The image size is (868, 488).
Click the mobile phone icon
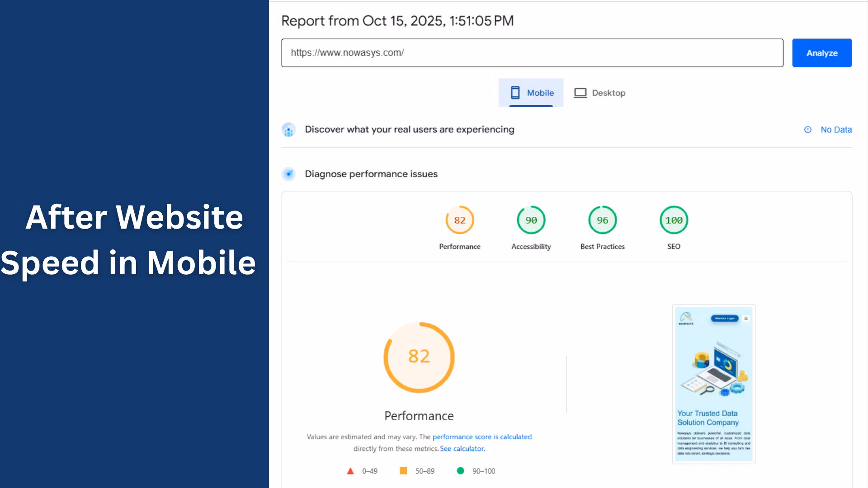[515, 93]
